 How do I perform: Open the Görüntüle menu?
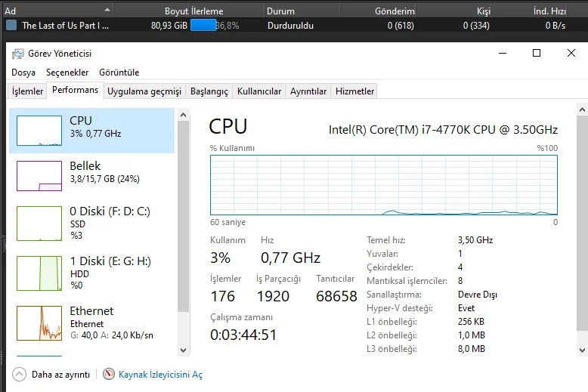(x=119, y=73)
